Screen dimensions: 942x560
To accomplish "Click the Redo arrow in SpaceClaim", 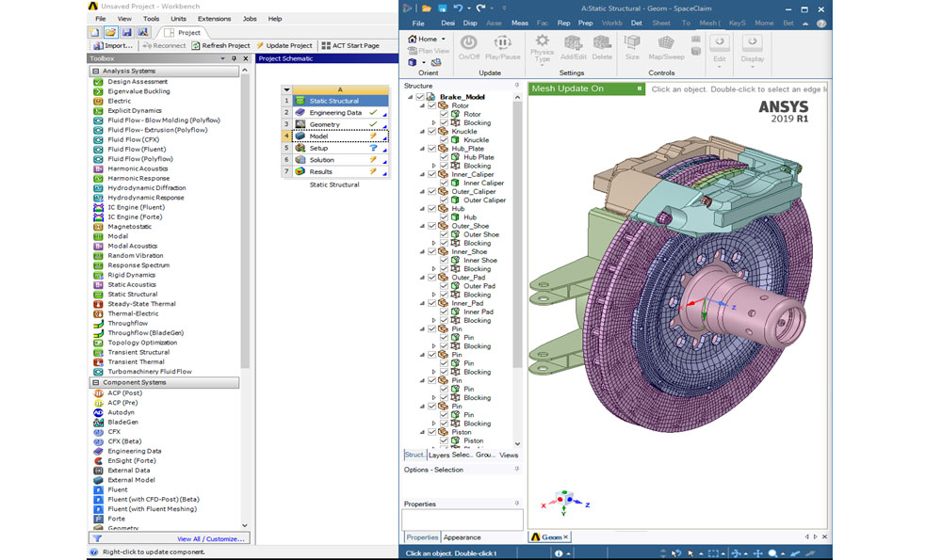I will (480, 8).
